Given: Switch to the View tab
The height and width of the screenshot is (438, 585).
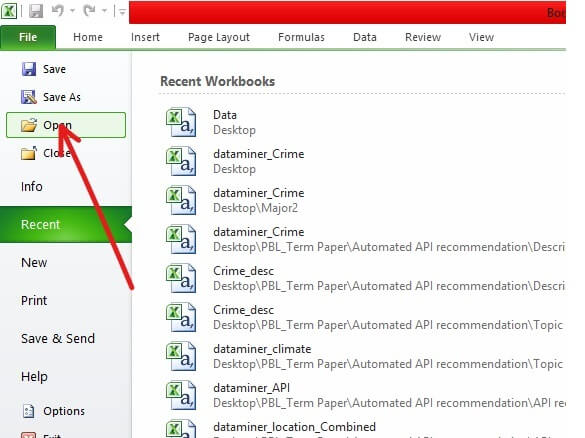Looking at the screenshot, I should [482, 37].
